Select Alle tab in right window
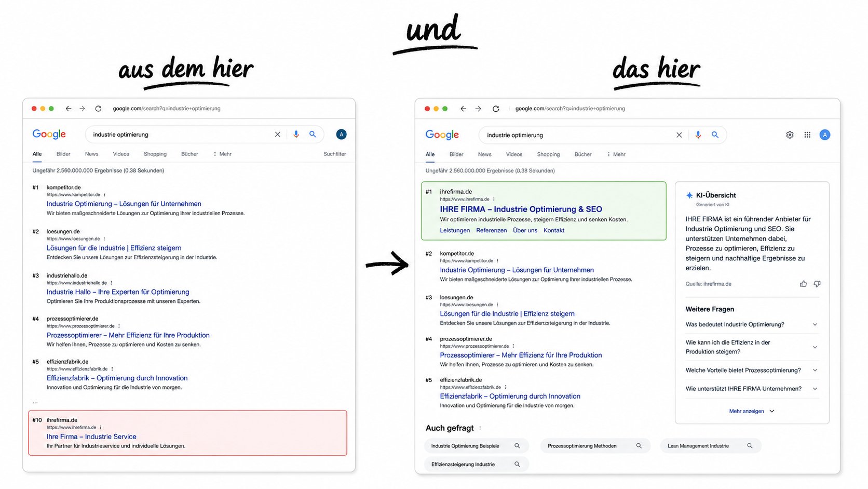868x489 pixels. [430, 154]
